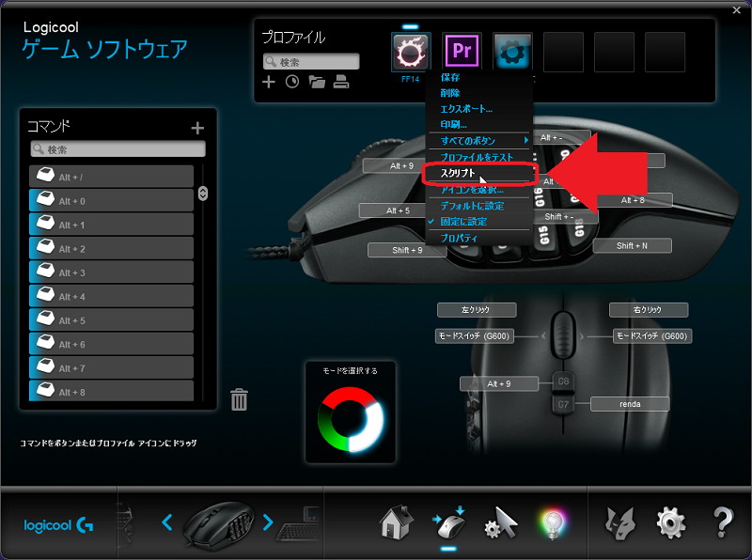Select the Alt + 3 command
The height and width of the screenshot is (560, 752).
pos(111,272)
